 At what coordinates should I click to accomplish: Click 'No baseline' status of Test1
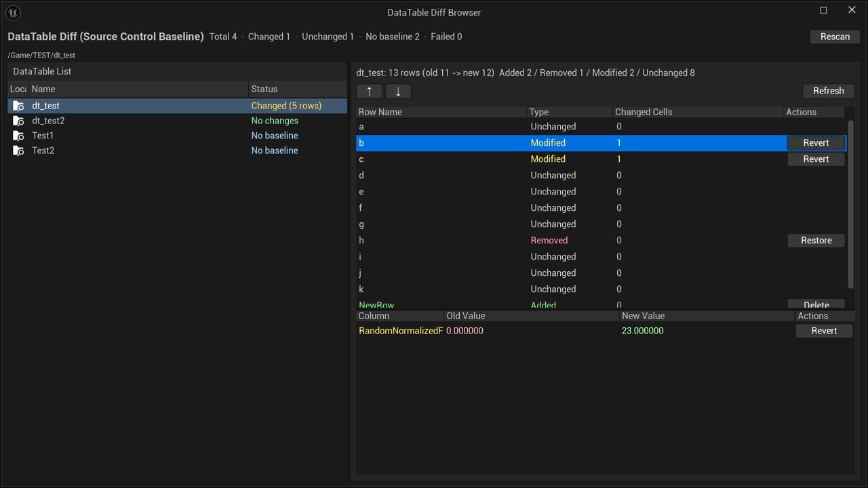275,136
